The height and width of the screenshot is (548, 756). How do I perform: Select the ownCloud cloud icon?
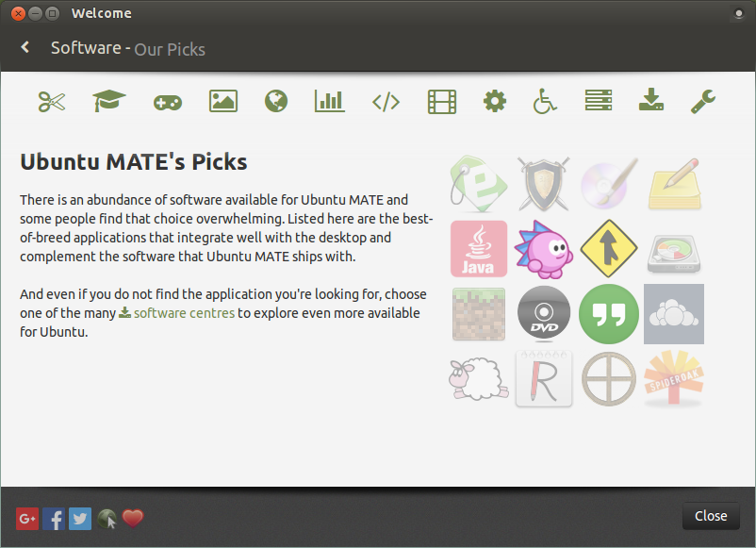coord(674,314)
